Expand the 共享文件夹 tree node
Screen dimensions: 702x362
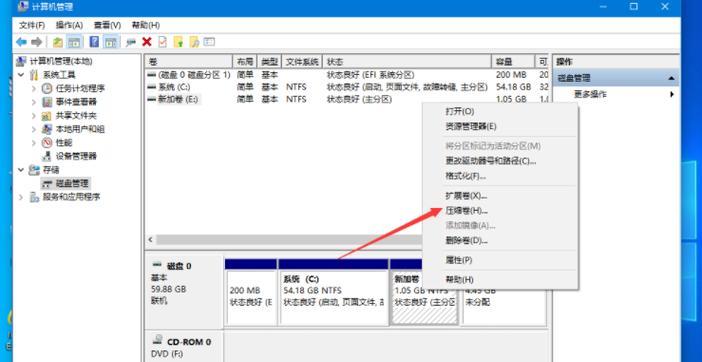34,116
